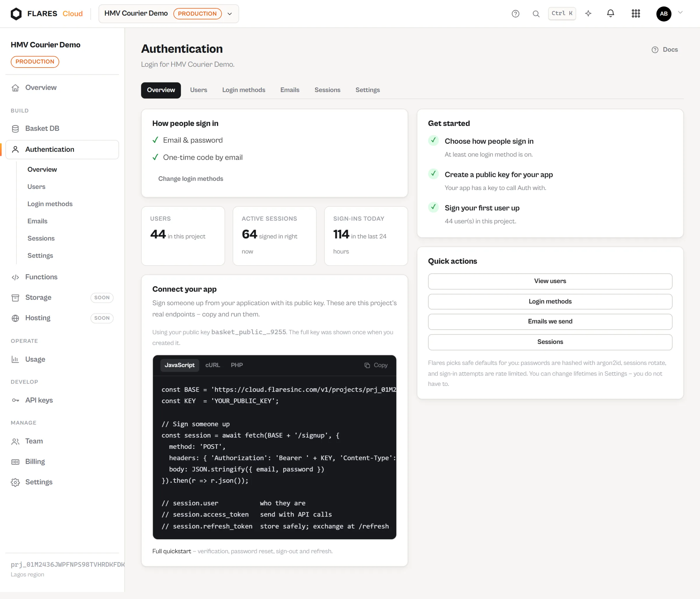The image size is (700, 599).
Task: Click the basket_public_…9255 key text
Action: [x=248, y=332]
